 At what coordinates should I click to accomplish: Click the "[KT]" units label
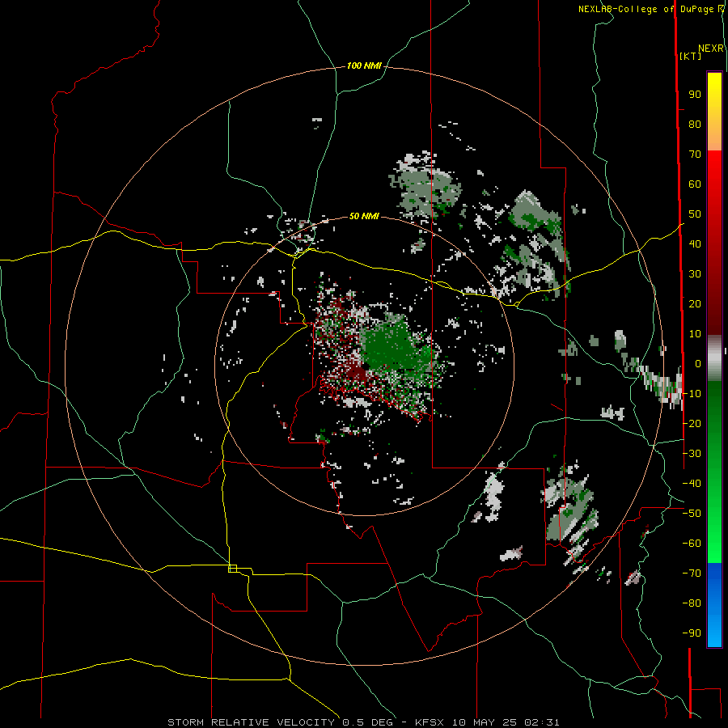pos(691,56)
